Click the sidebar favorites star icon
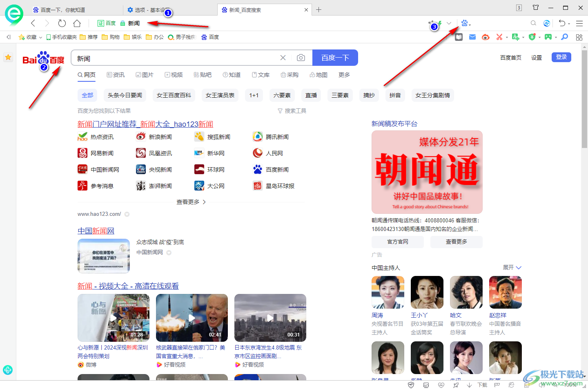Viewport: 588px width, 390px height. coord(8,57)
